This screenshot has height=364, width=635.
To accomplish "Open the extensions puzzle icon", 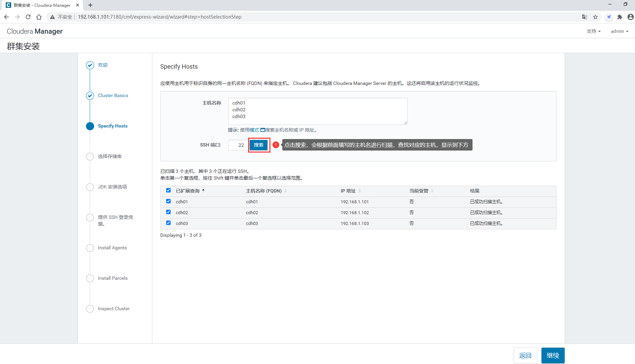I will tap(620, 17).
